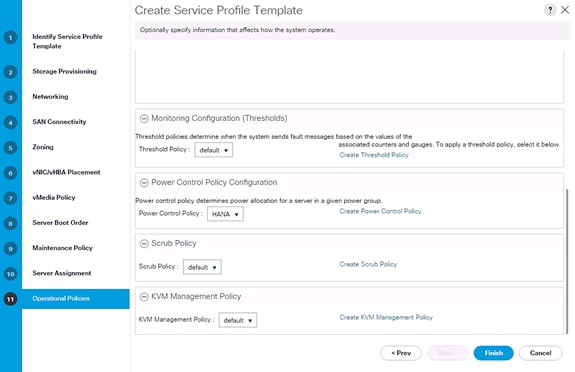
Task: Go to Networking step in sidebar
Action: point(50,96)
